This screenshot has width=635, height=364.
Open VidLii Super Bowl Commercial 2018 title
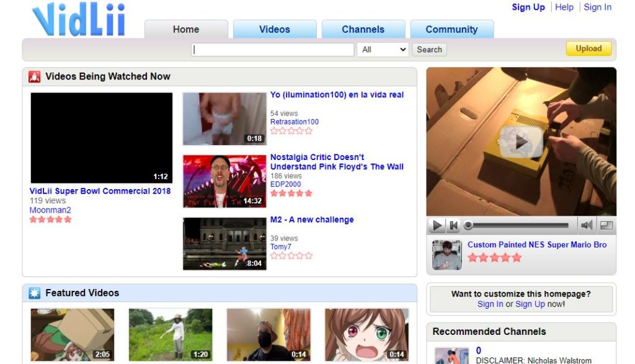[100, 191]
